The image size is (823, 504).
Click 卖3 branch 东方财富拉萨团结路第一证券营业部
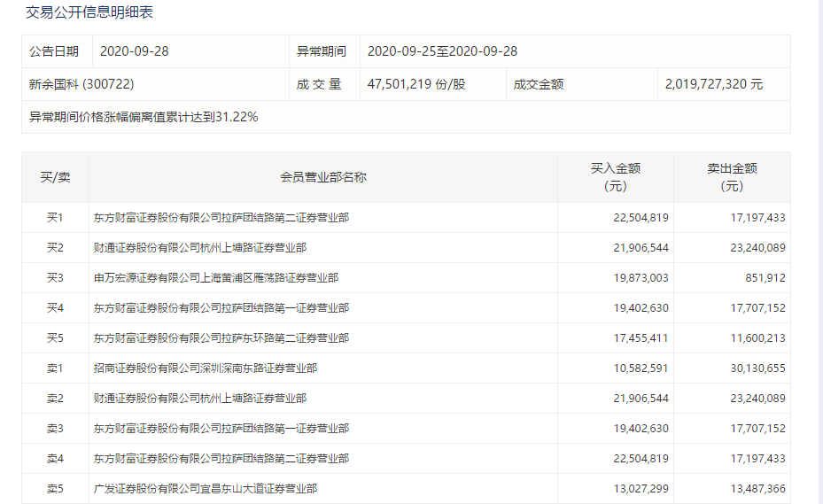tap(221, 429)
